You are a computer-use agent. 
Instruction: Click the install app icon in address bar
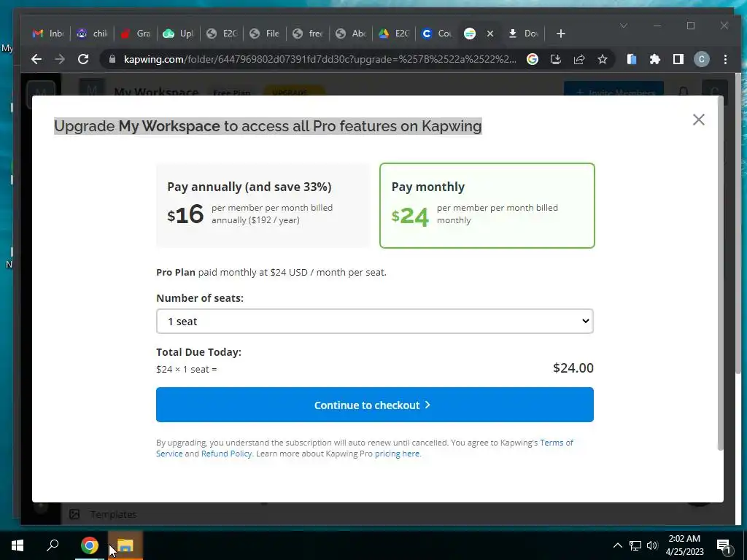point(555,59)
